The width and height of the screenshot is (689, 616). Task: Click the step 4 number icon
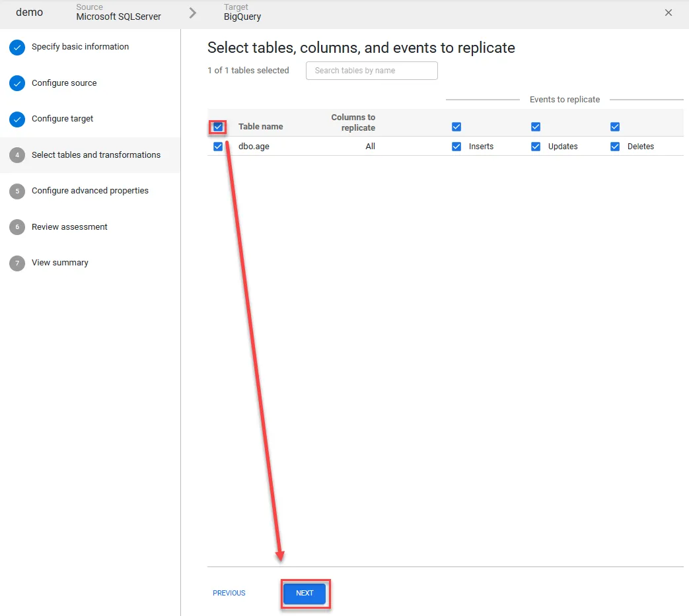pos(17,155)
